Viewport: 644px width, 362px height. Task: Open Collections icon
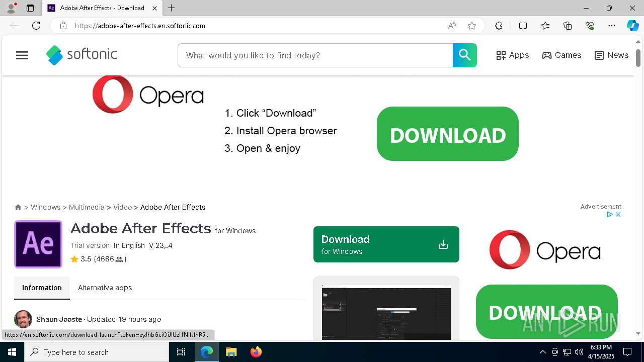click(x=568, y=26)
